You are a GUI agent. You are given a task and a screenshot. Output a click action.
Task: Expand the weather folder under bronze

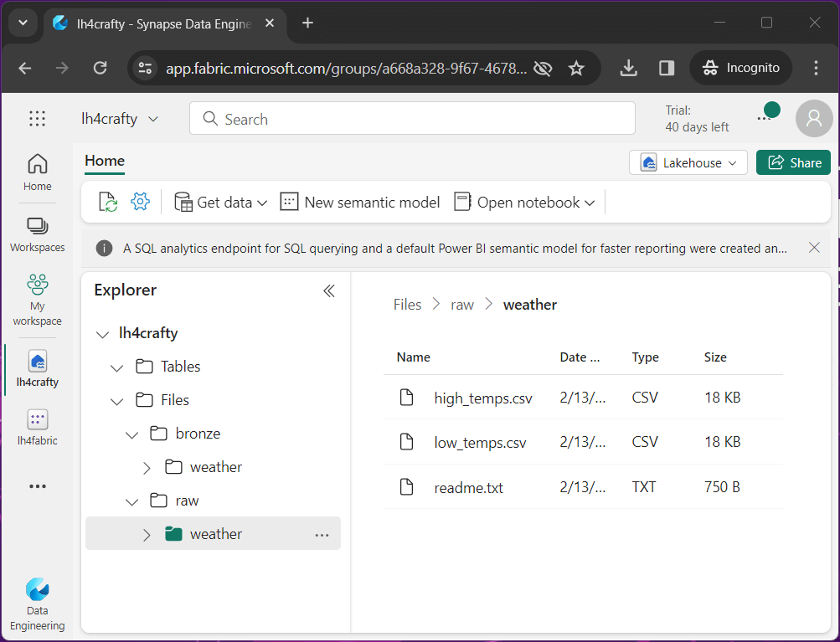[x=147, y=467]
